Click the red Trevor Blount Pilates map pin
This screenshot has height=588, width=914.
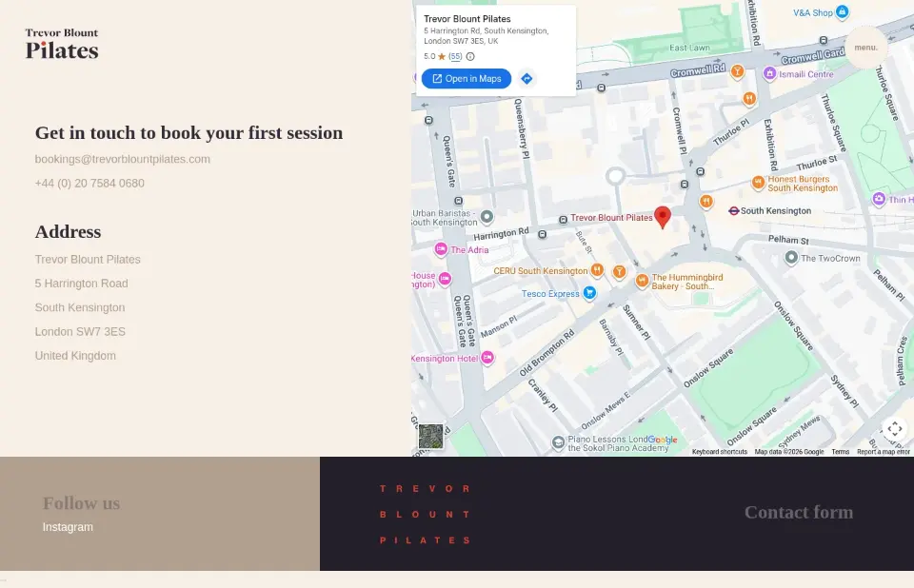pyautogui.click(x=663, y=217)
